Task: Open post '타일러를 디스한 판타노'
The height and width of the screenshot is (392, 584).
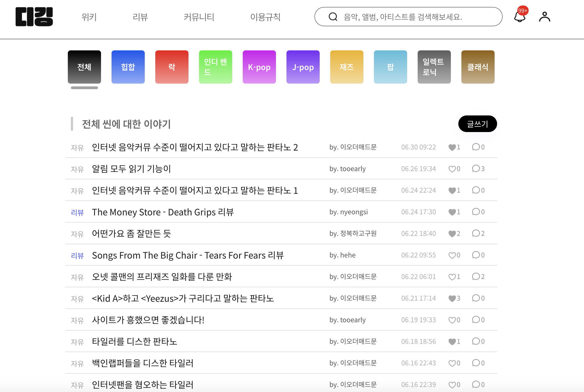Action: click(x=135, y=342)
